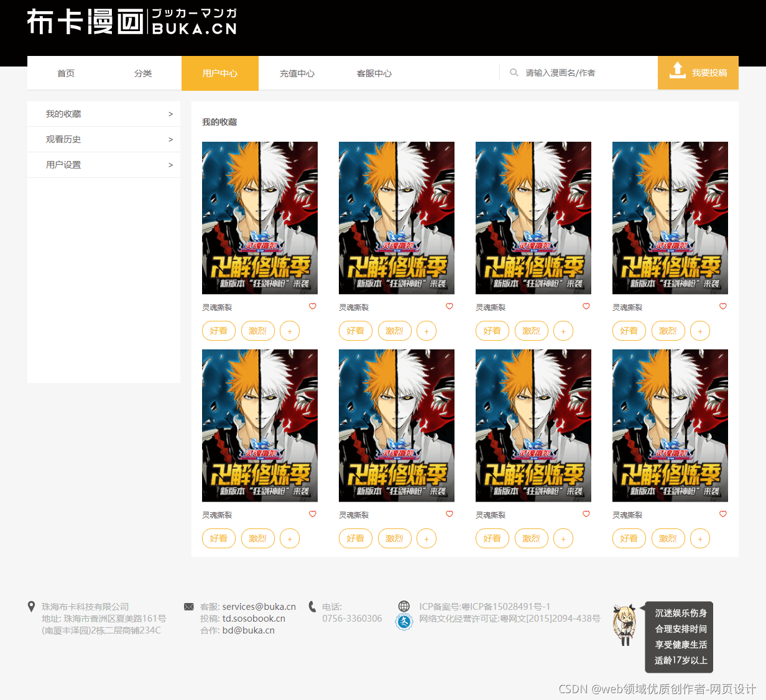The height and width of the screenshot is (700, 766).
Task: Click the td.sosobook.cn submission link
Action: pyautogui.click(x=254, y=619)
